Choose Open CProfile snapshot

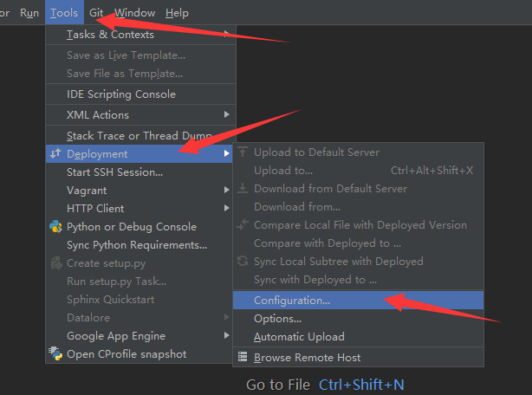tap(139, 354)
